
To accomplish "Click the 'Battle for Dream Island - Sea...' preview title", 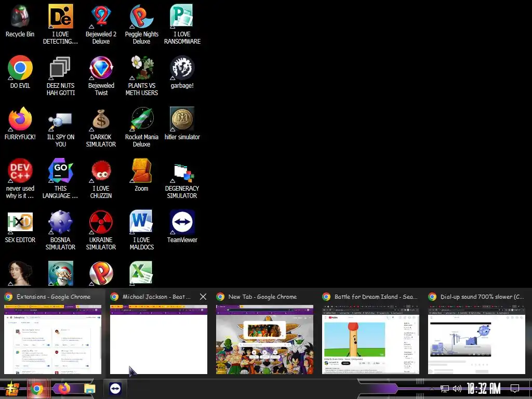I will [x=376, y=297].
